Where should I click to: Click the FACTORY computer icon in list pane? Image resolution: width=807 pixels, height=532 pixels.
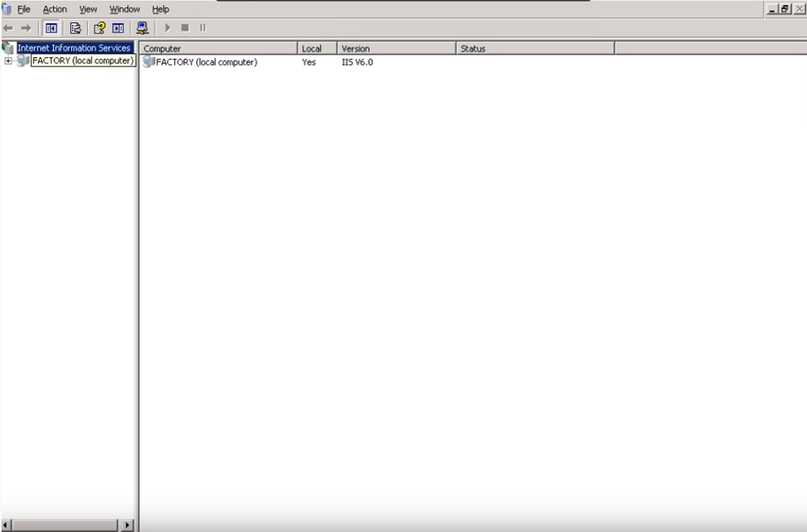coord(149,62)
